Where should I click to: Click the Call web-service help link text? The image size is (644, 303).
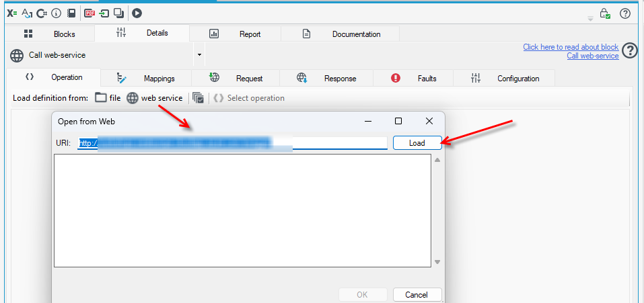pos(593,56)
